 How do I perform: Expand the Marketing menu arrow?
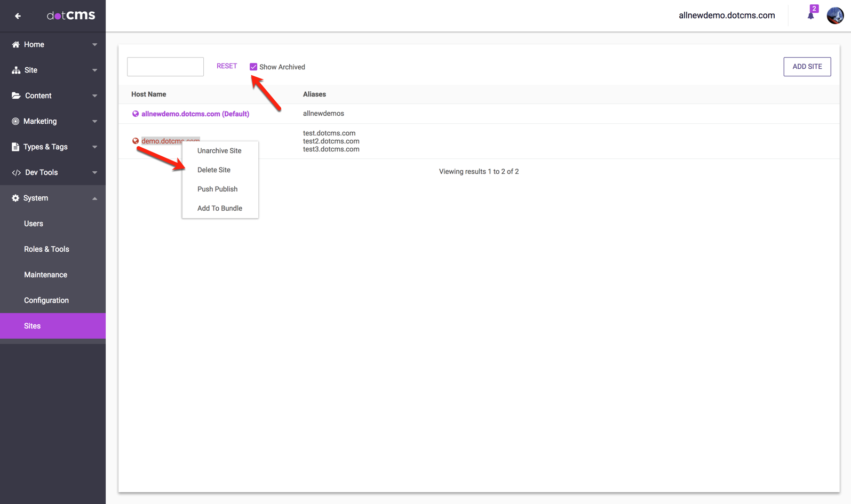coord(94,122)
